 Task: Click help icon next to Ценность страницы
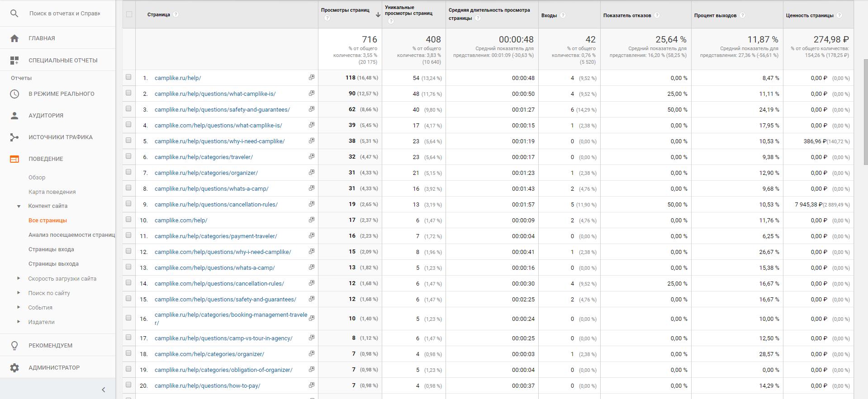(840, 15)
